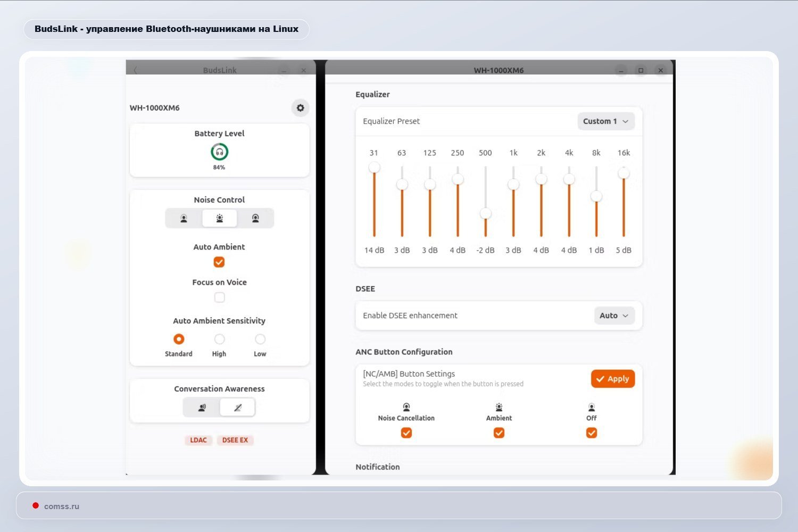Click the Apply button
The image size is (798, 532).
point(613,379)
